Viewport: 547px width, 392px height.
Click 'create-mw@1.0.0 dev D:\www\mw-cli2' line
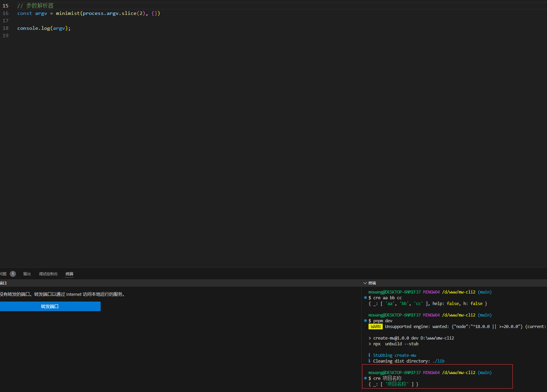412,338
